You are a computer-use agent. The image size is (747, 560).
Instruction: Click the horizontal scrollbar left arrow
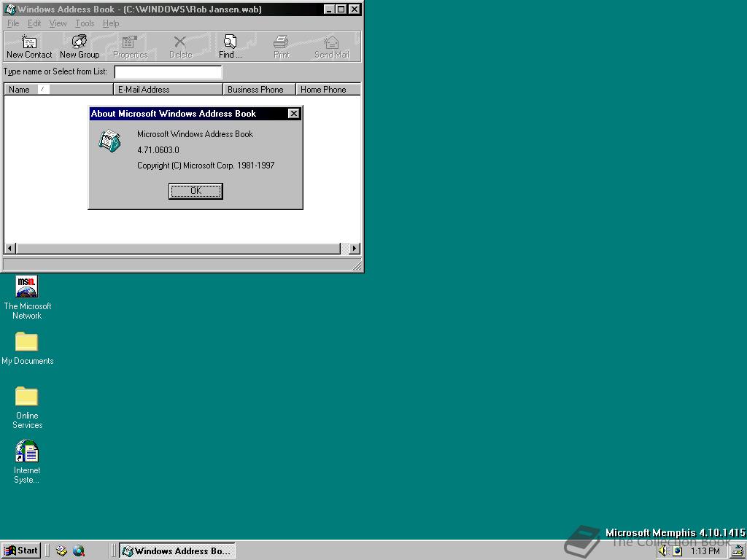coord(10,248)
